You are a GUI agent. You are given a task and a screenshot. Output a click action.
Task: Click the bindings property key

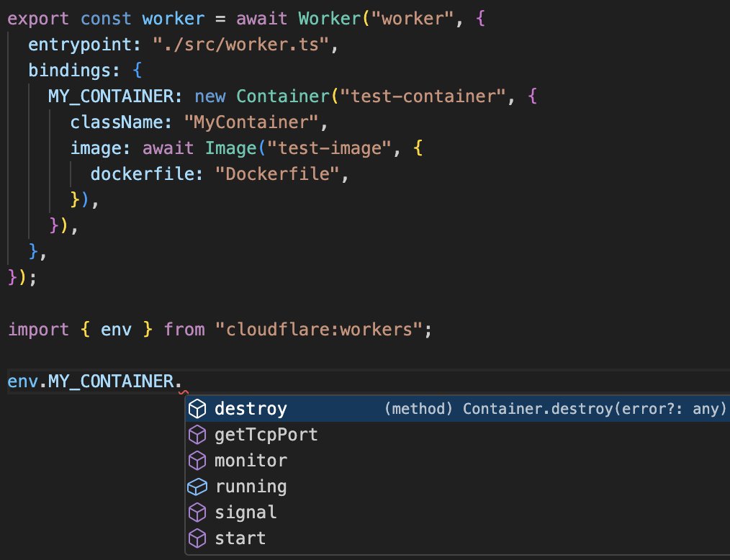[69, 71]
